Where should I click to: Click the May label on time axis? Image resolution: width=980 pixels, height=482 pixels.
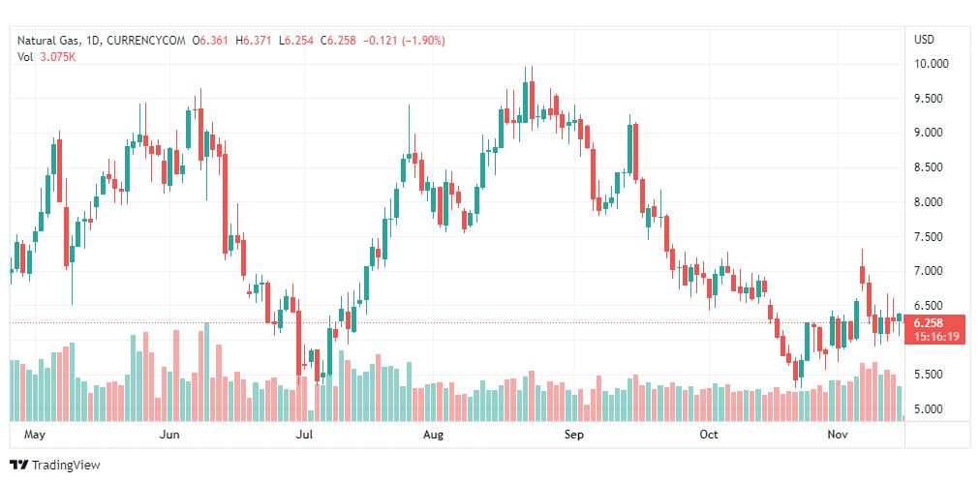(35, 435)
